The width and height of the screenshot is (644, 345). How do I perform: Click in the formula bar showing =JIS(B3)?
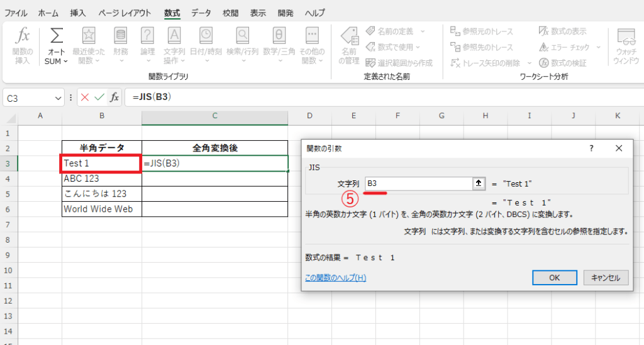384,97
